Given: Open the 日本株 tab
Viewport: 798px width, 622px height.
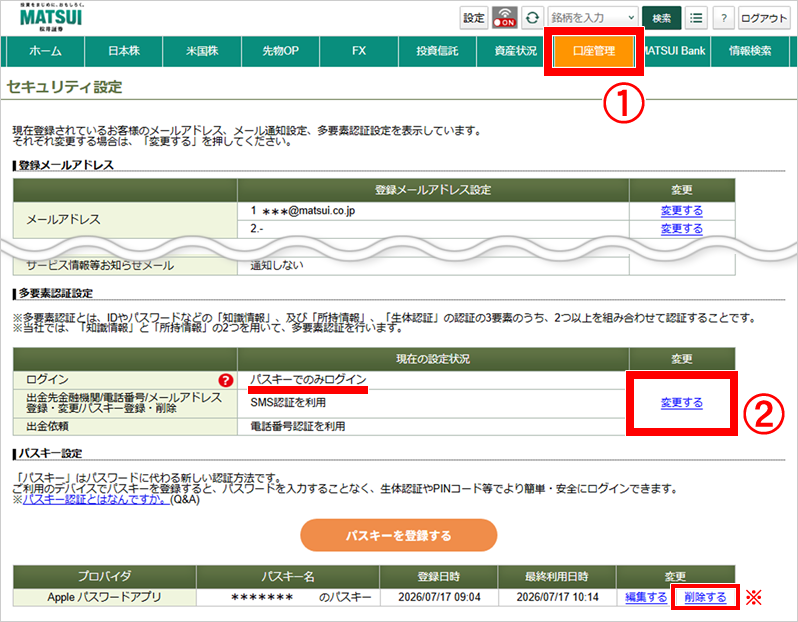Looking at the screenshot, I should click(x=124, y=51).
